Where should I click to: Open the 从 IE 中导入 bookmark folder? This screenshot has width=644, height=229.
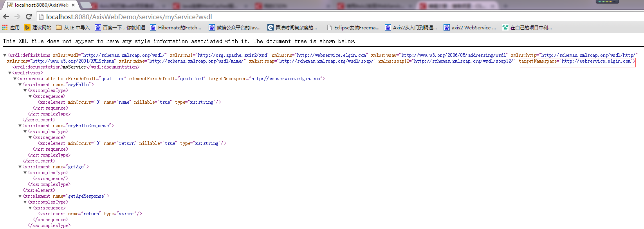(73, 27)
